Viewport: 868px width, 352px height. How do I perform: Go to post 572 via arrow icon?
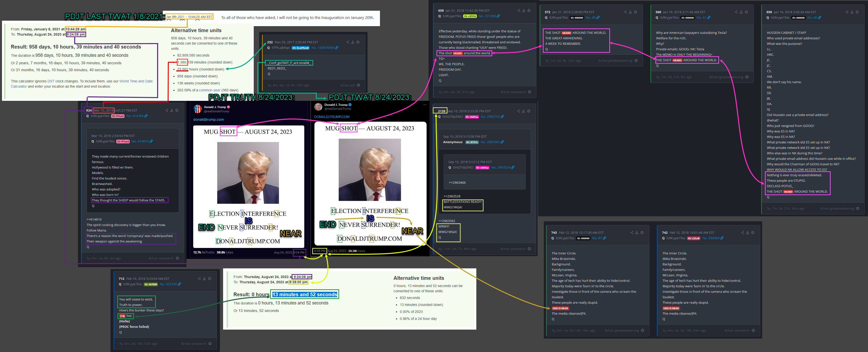(x=635, y=12)
